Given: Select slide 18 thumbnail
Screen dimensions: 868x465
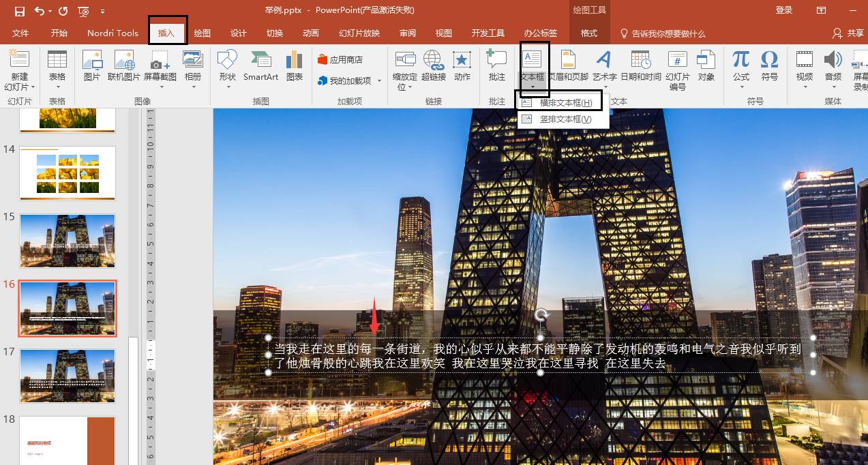Looking at the screenshot, I should pos(68,440).
